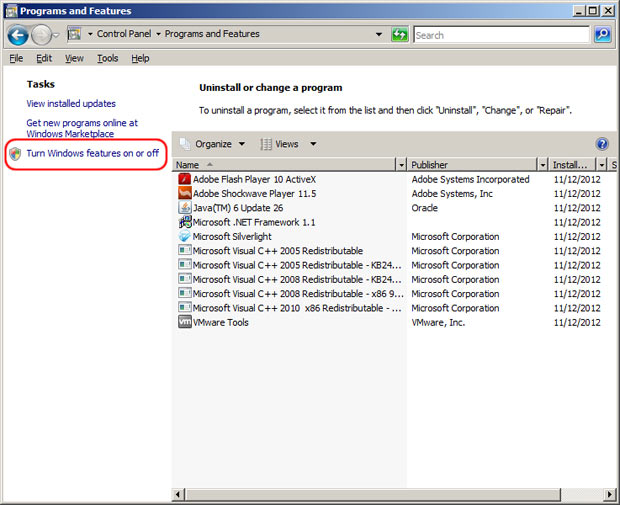Click the horizontal scrollbar thumb
Image resolution: width=620 pixels, height=505 pixels.
pos(372,494)
